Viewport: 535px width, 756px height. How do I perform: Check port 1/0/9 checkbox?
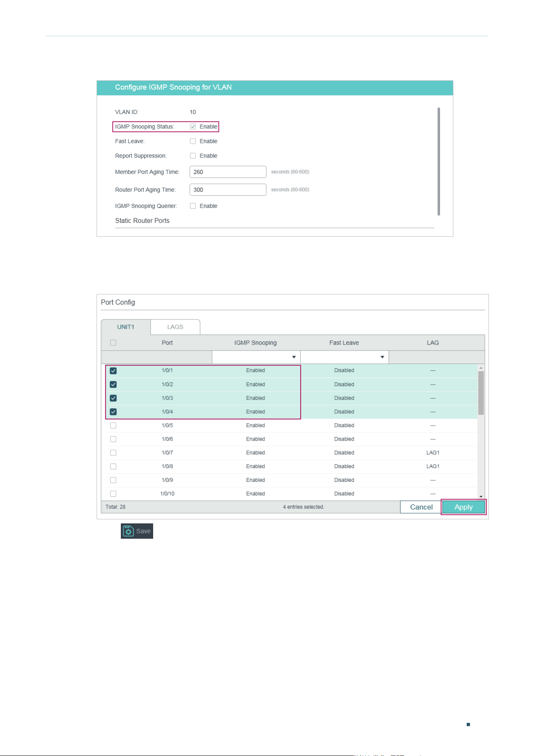point(113,480)
